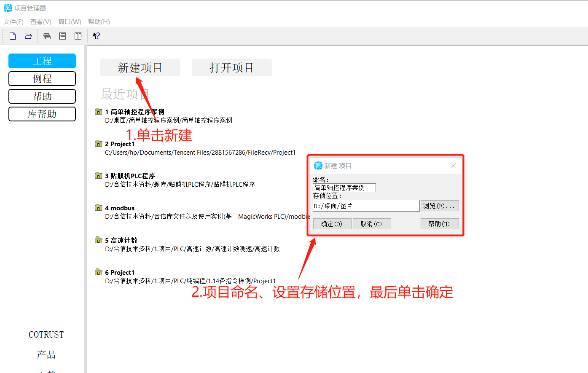This screenshot has width=588, height=373.
Task: Switch to the 例程 sidebar section
Action: [x=42, y=78]
